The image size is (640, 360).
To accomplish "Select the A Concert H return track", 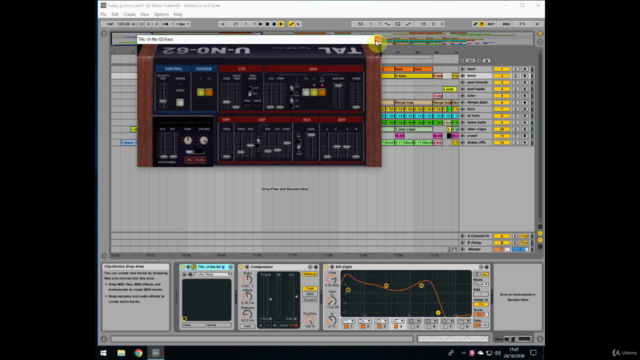I will click(478, 236).
